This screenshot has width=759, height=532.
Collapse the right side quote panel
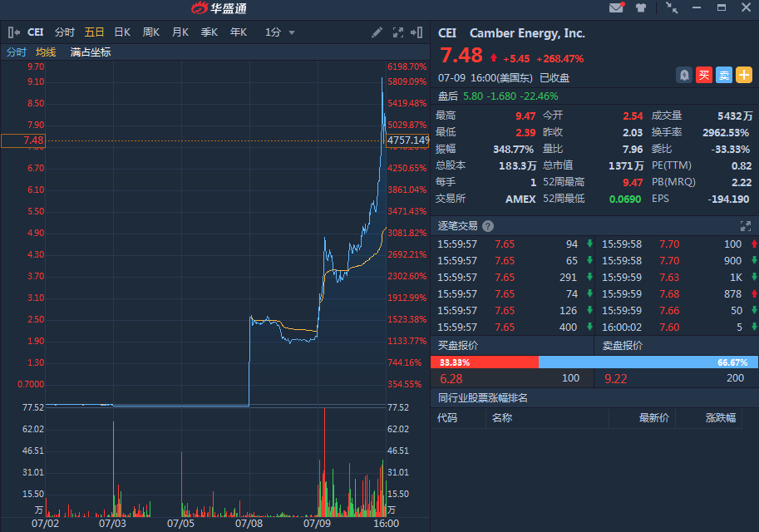pos(416,32)
